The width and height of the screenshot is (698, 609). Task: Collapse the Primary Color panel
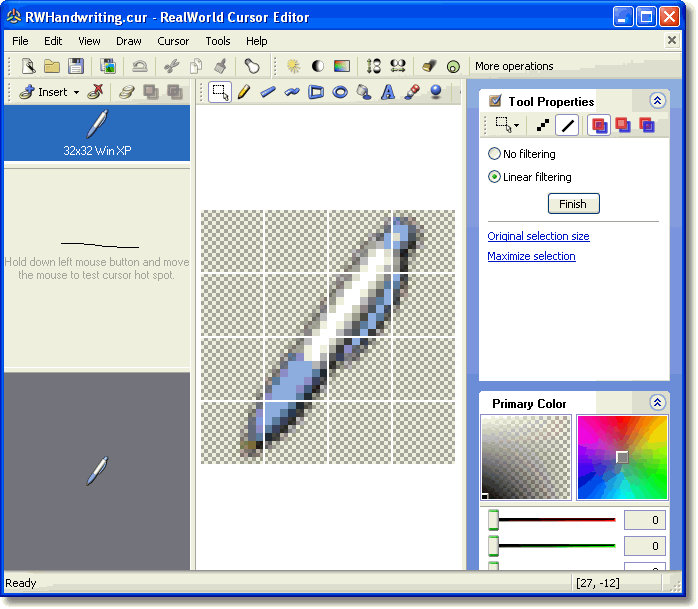coord(657,403)
